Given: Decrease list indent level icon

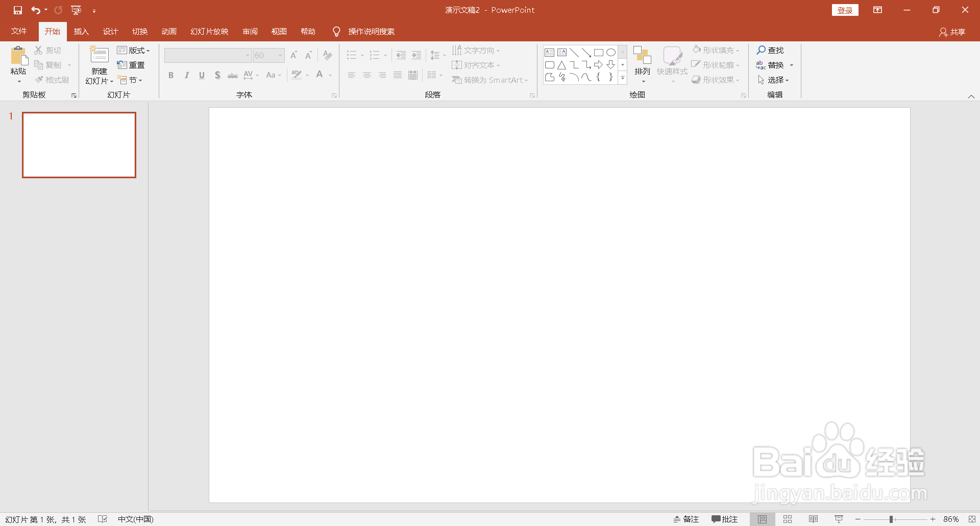Looking at the screenshot, I should coord(401,55).
